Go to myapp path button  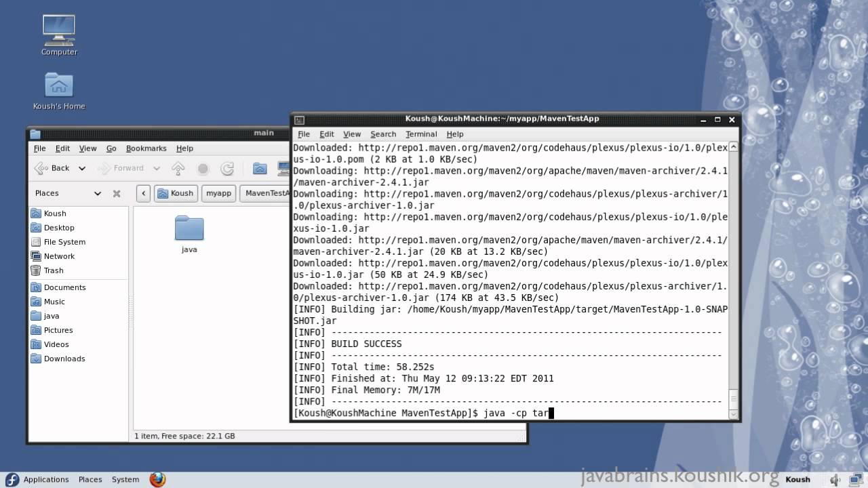coord(218,193)
